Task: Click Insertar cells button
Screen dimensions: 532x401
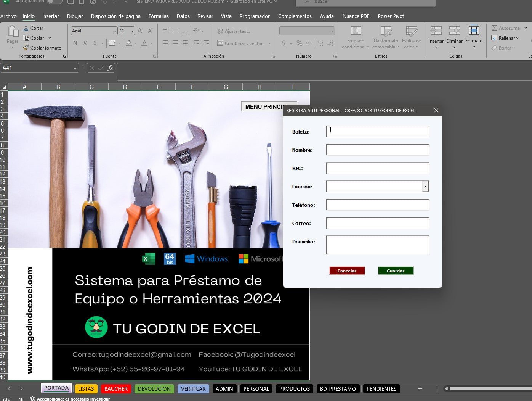Action: tap(436, 37)
